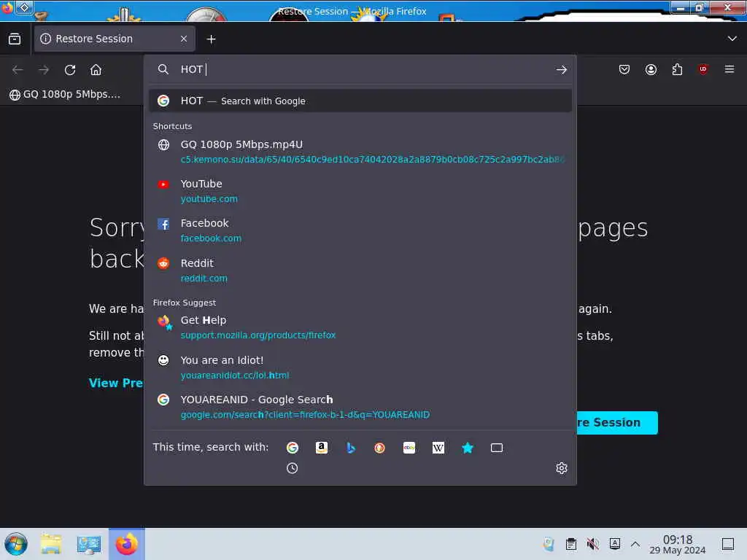Search this time with Bing icon
Screen dimensions: 747x560
(351, 448)
